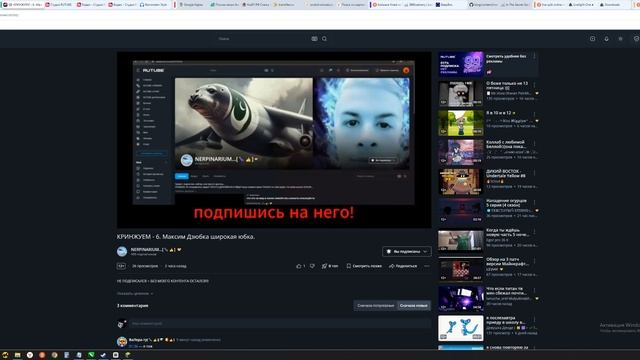Open options menu for 'Я в 10 и в 12'
Image resolution: width=640 pixels, height=360 pixels.
click(x=534, y=114)
